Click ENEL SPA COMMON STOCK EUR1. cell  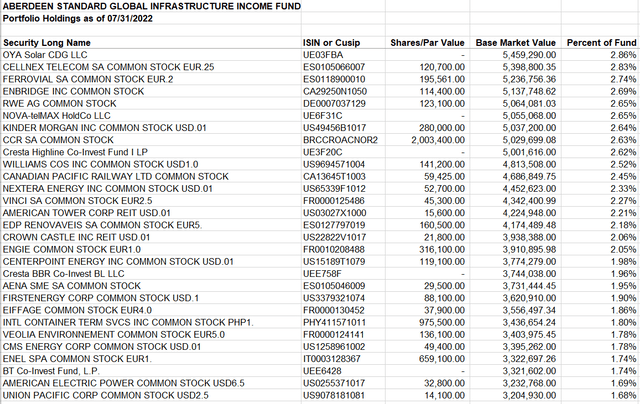point(77,359)
